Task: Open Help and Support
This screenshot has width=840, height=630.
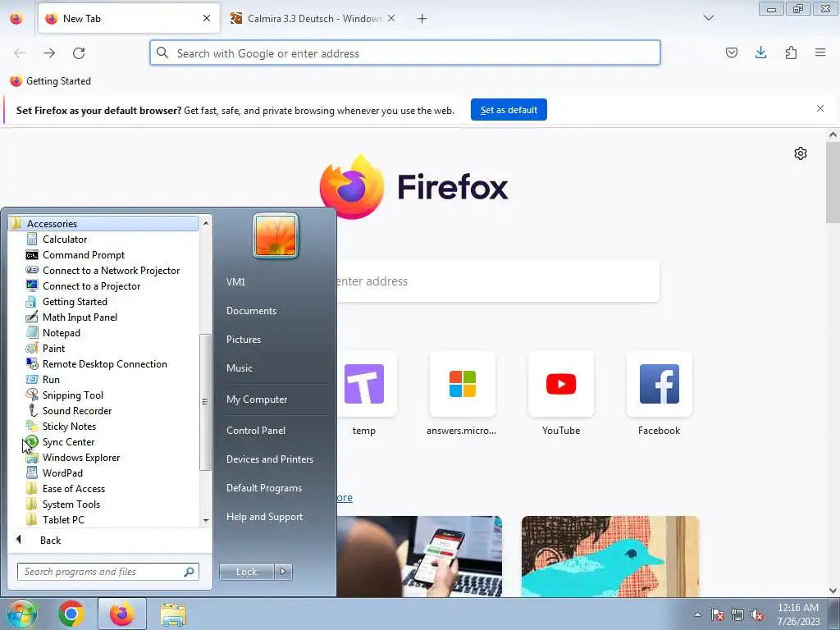Action: click(264, 517)
